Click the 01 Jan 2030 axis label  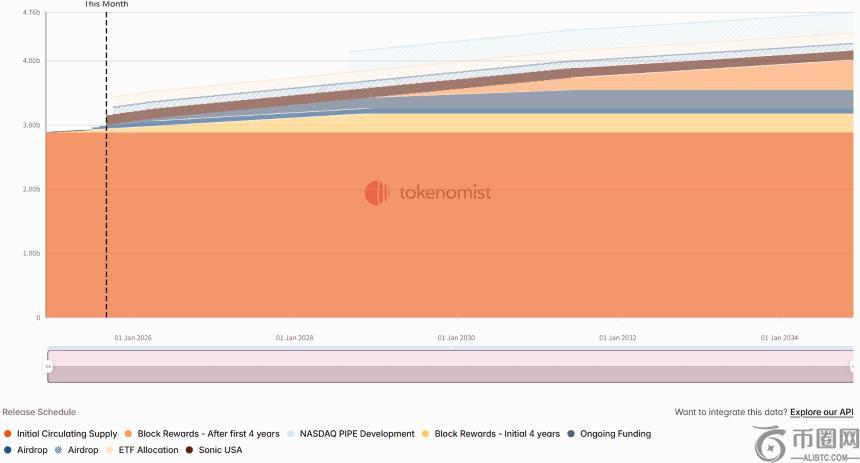click(x=456, y=338)
